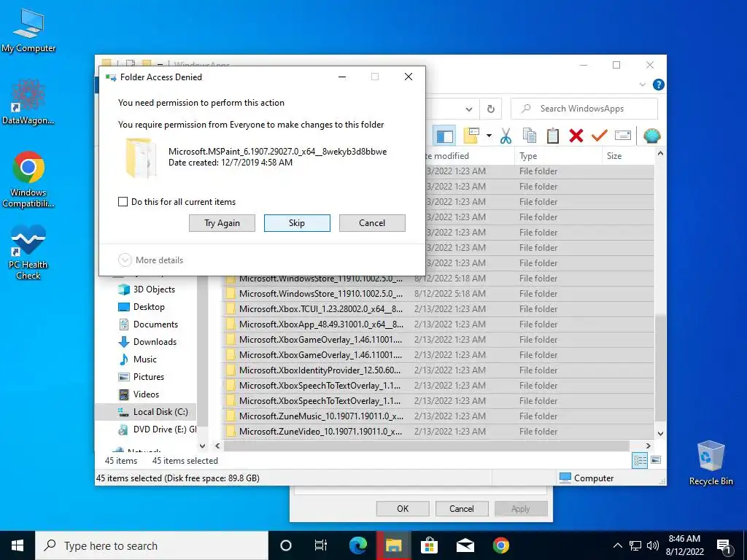Click the Paste clipboard icon in toolbar
The image size is (747, 560).
553,136
